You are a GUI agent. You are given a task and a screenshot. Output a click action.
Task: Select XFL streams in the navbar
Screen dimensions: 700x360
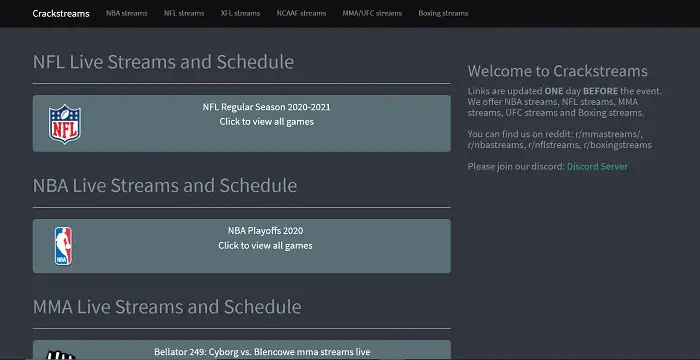pos(240,13)
